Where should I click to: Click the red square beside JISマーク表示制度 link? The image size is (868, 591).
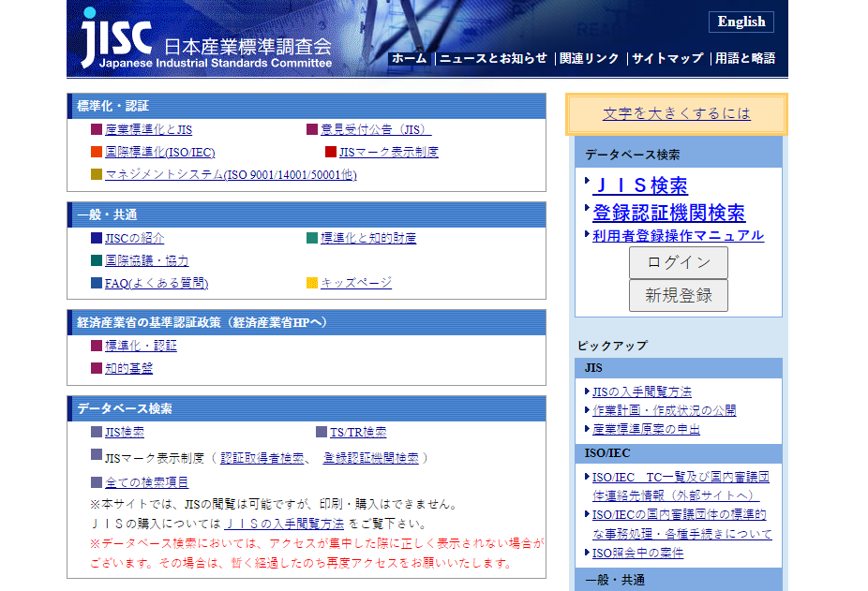click(331, 152)
